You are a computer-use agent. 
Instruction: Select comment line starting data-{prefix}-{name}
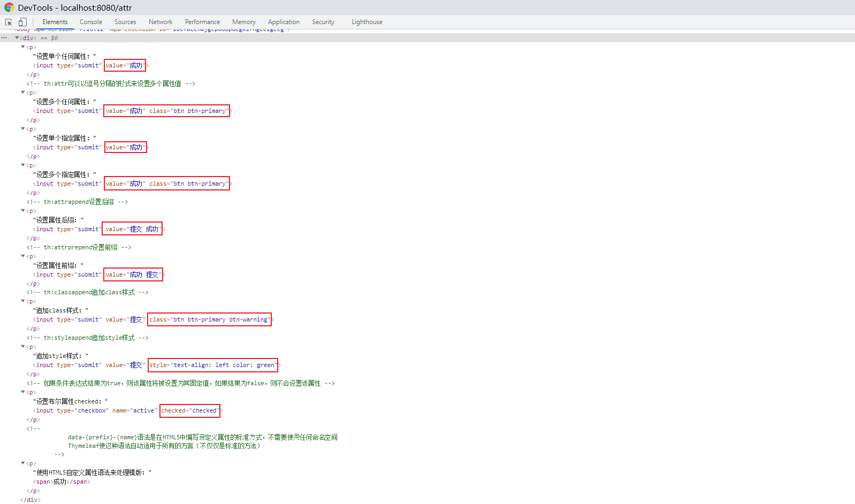coord(203,437)
